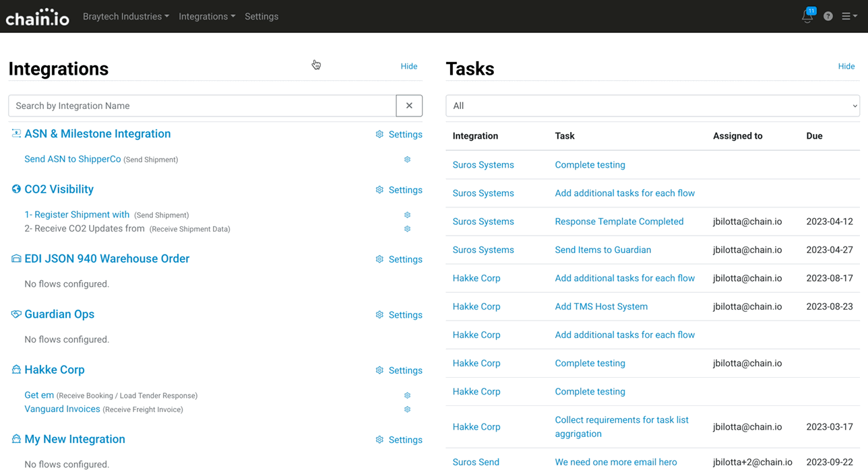868x472 pixels.
Task: Open the hamburger menu in top bar
Action: [x=849, y=16]
